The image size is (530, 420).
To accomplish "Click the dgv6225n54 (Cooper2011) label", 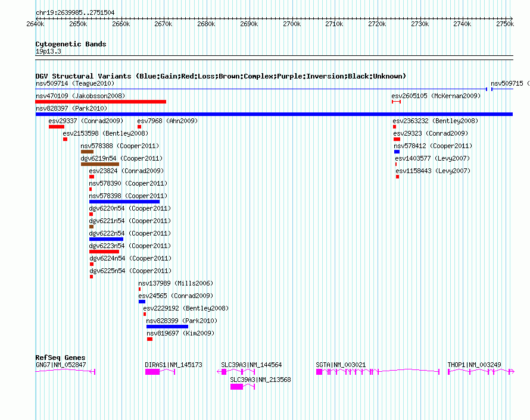I will 130,271.
